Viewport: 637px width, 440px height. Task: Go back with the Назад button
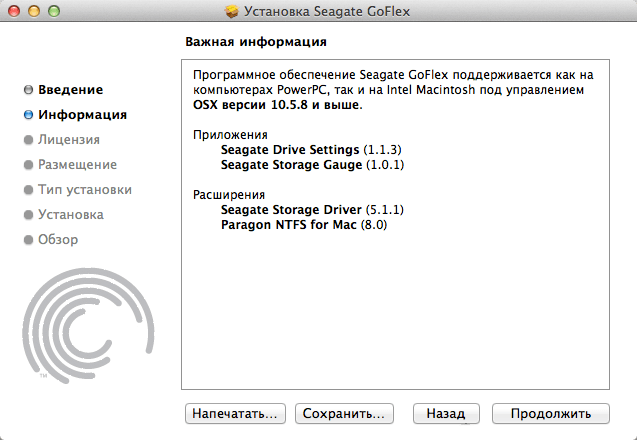point(446,414)
